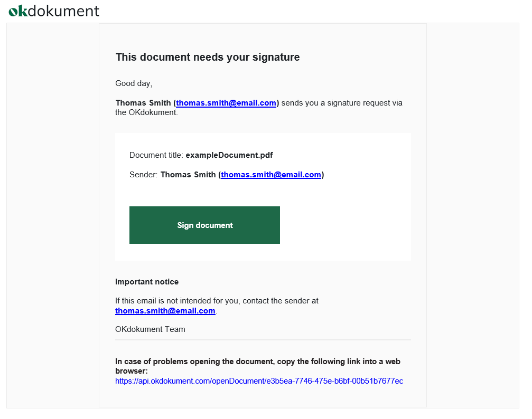Click sender email link beside Sender label
The image size is (532, 419).
pos(270,175)
